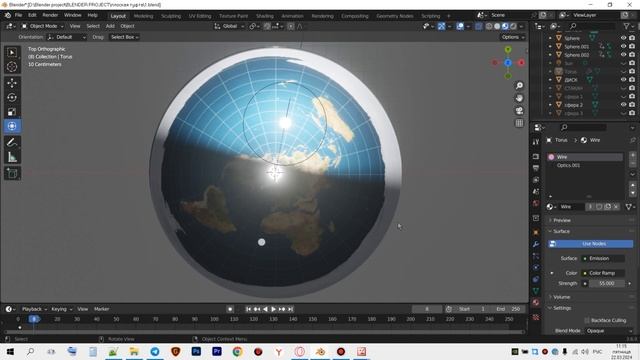Toggle the camera view icon

pyautogui.click(x=519, y=111)
